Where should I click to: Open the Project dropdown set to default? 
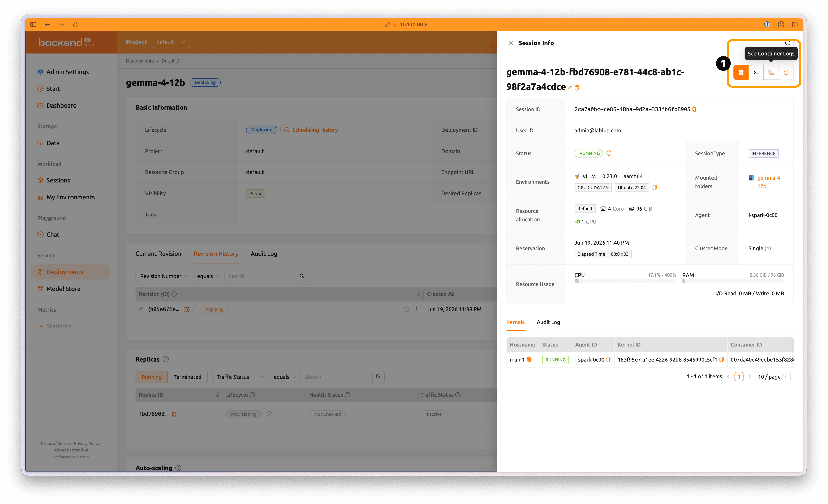click(171, 42)
